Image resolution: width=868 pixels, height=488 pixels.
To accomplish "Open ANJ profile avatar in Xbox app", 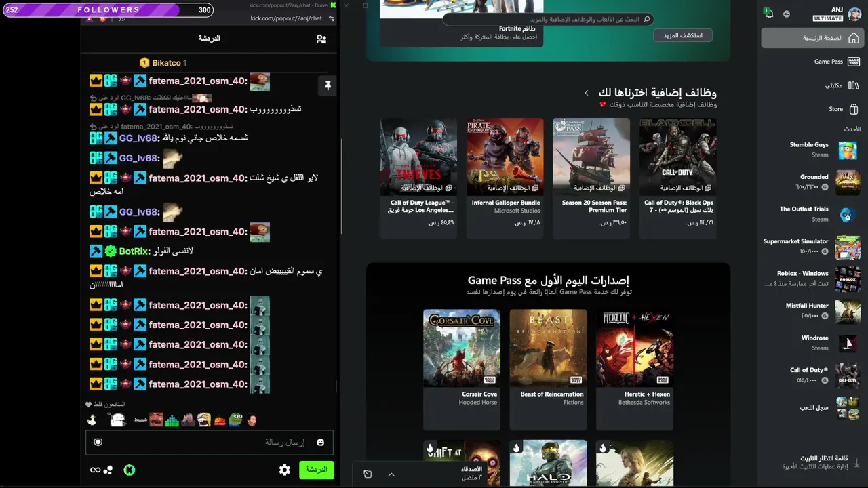I will pos(854,14).
